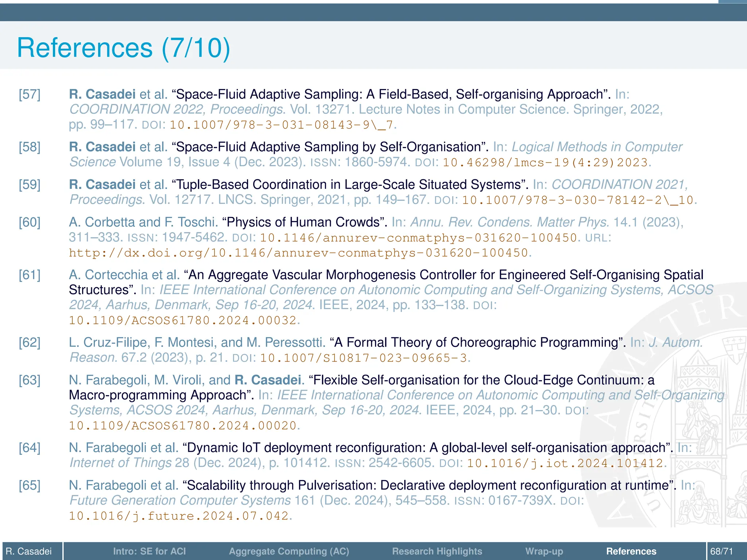Click 'COORDINATION 2022, Proceedings' in reference 57
Viewport: 747px width, 560px height.
coord(177,109)
